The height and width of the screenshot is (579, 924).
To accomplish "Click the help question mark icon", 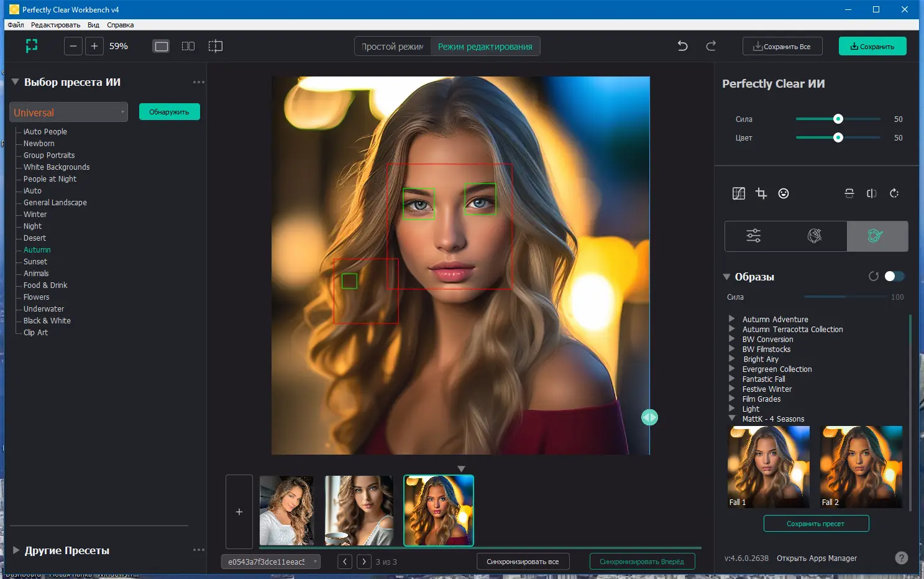I will pos(901,558).
